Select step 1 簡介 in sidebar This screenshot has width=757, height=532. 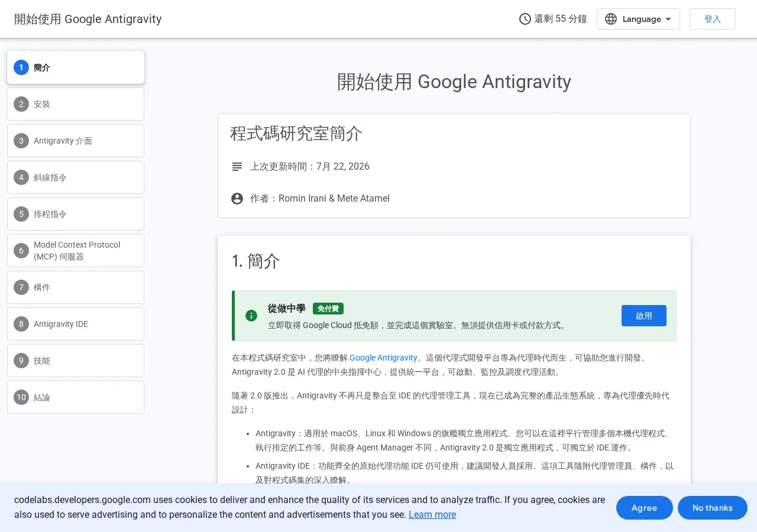[76, 67]
